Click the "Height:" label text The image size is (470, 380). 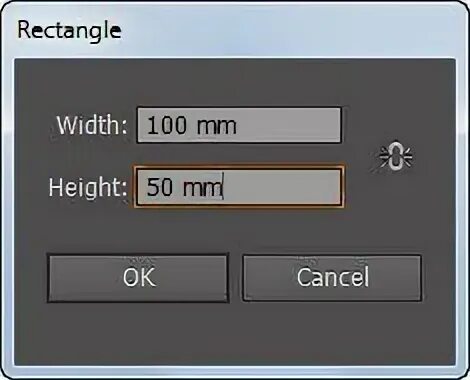coord(88,187)
